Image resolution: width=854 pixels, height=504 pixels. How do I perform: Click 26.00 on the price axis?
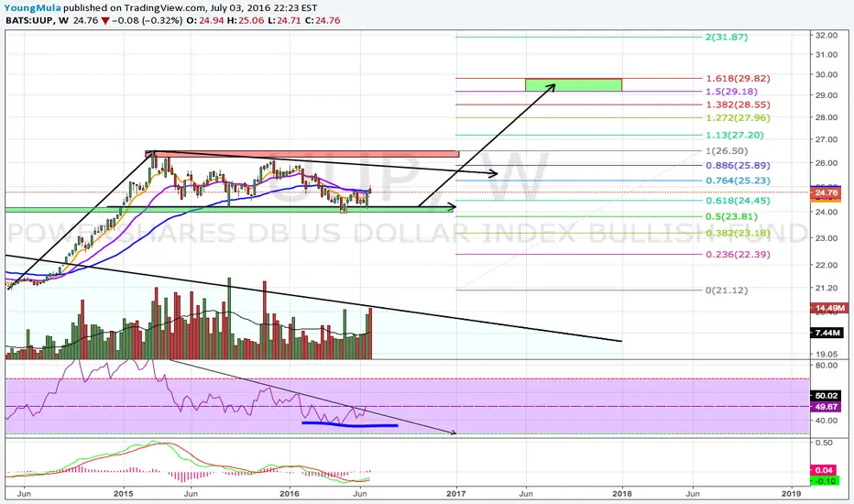(x=827, y=163)
